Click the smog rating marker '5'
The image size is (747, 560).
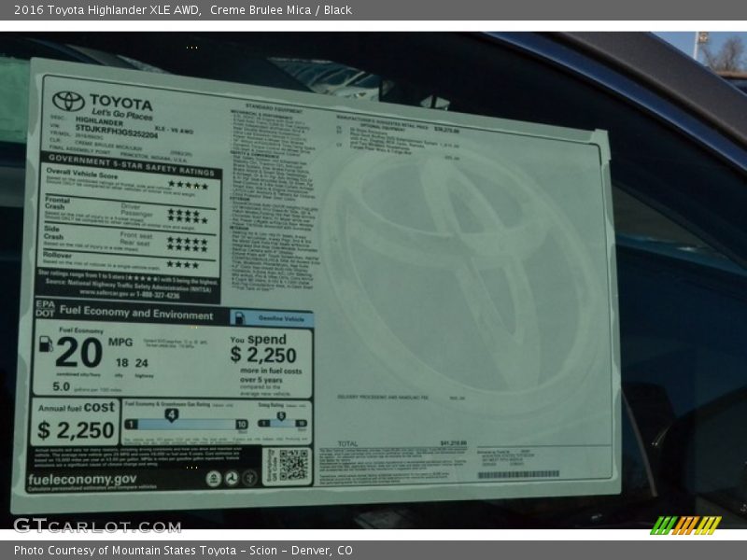click(x=282, y=416)
